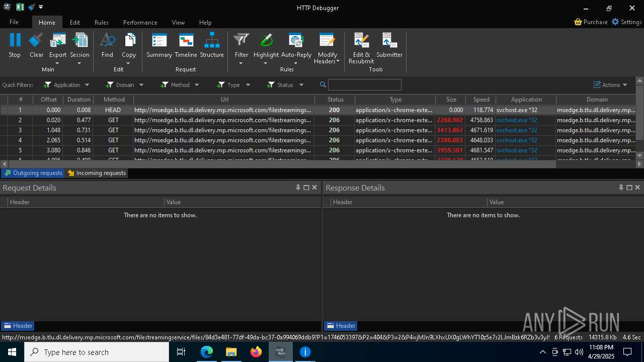Switch to the Edit ribbon tab
The width and height of the screenshot is (644, 362).
coord(75,22)
